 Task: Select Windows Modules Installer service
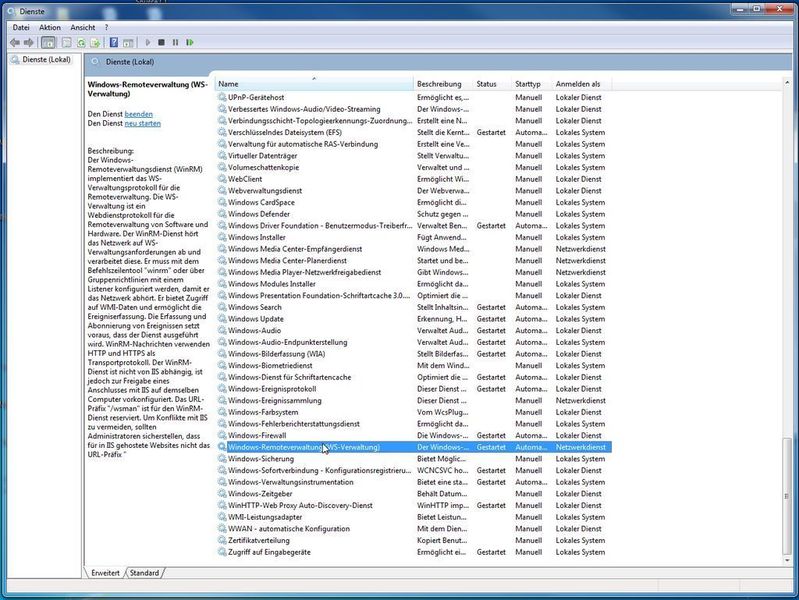[414, 284]
